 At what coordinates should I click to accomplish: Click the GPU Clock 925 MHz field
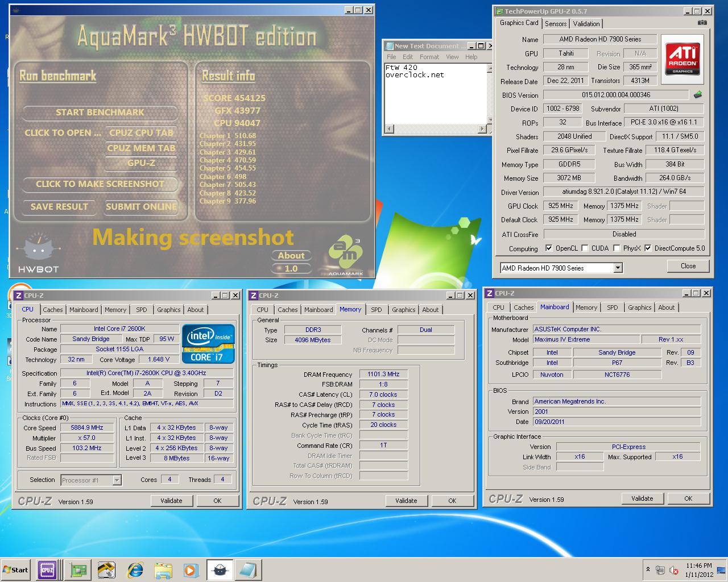[x=561, y=206]
